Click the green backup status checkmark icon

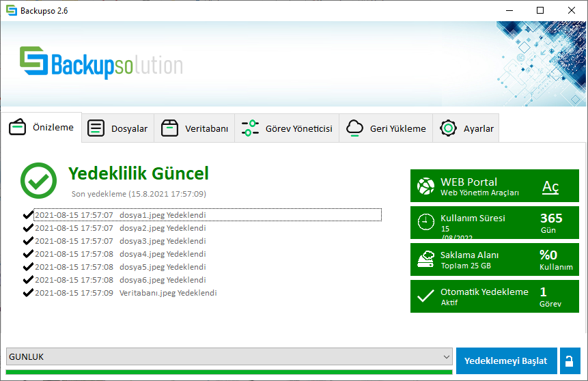point(39,180)
